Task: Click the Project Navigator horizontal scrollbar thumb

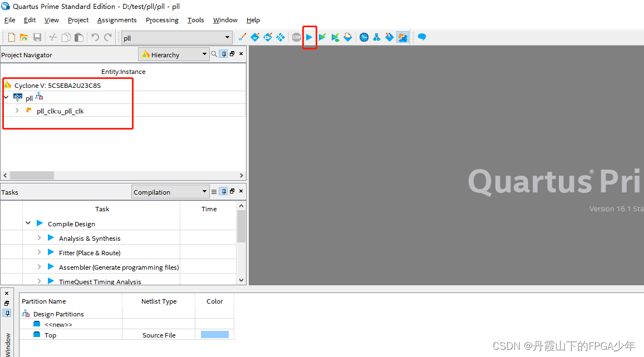Action: [x=32, y=175]
